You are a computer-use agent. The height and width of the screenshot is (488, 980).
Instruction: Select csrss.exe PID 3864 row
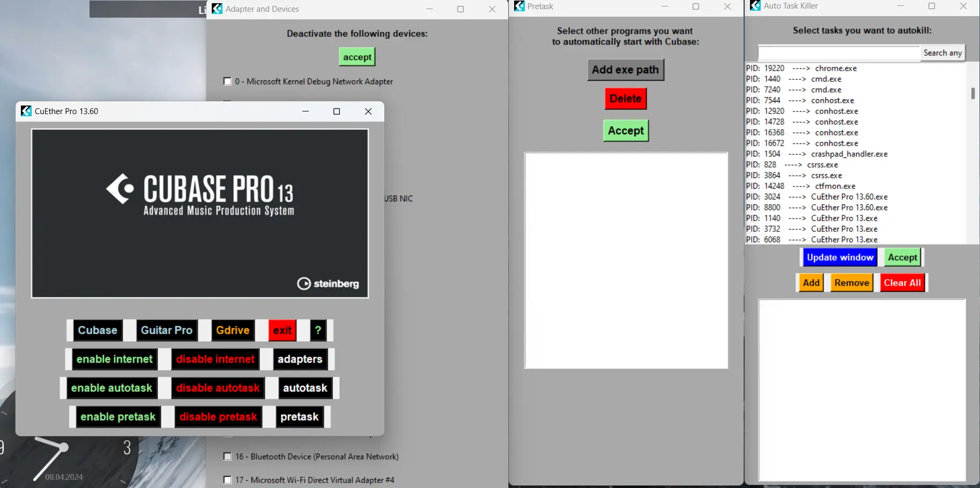(856, 175)
